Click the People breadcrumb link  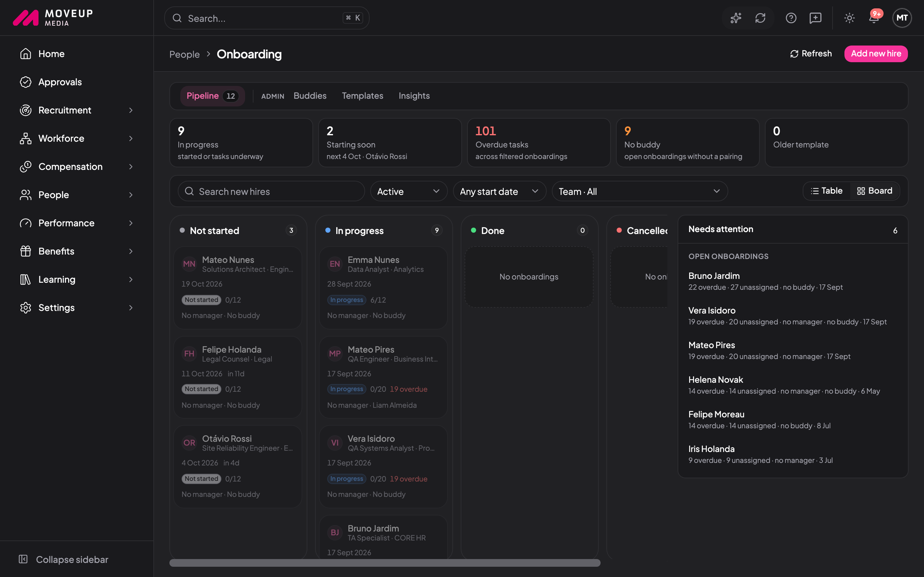pos(184,54)
